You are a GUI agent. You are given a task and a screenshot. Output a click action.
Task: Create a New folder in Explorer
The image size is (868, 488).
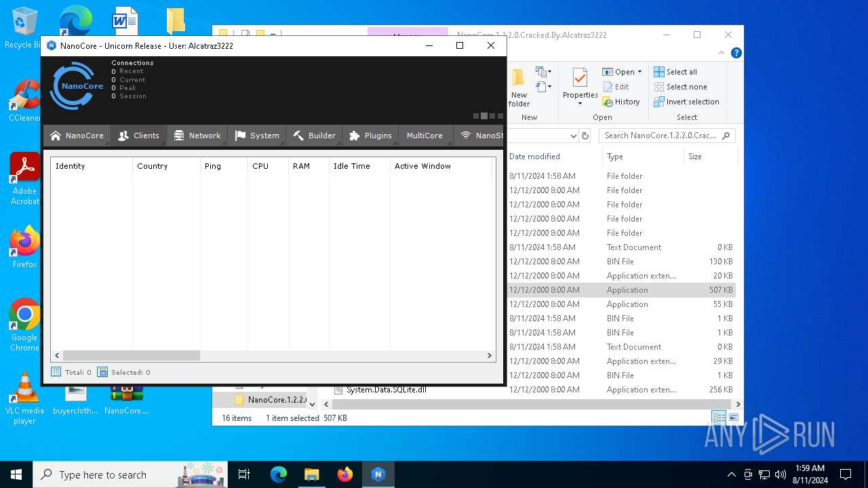tap(519, 88)
